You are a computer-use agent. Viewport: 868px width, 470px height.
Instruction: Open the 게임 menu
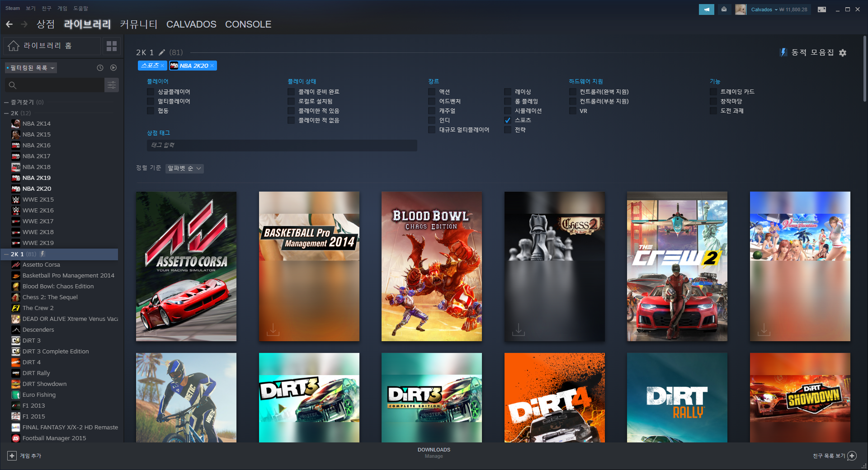coord(62,8)
